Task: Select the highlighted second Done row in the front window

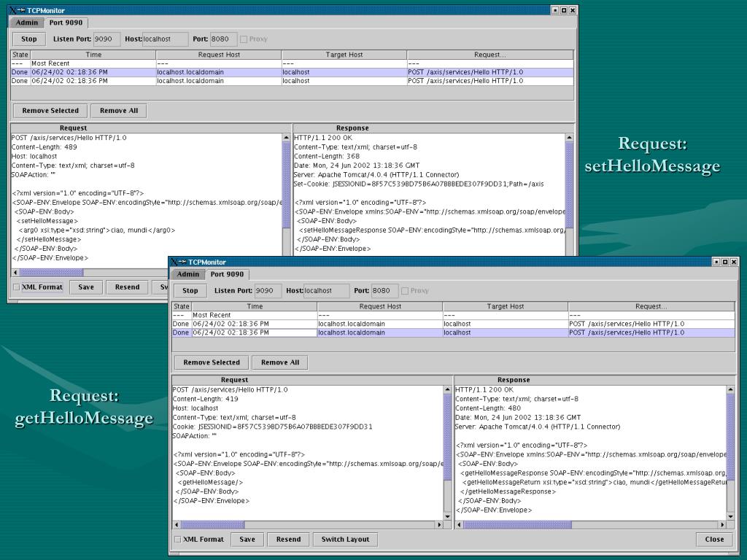Action: pos(453,332)
